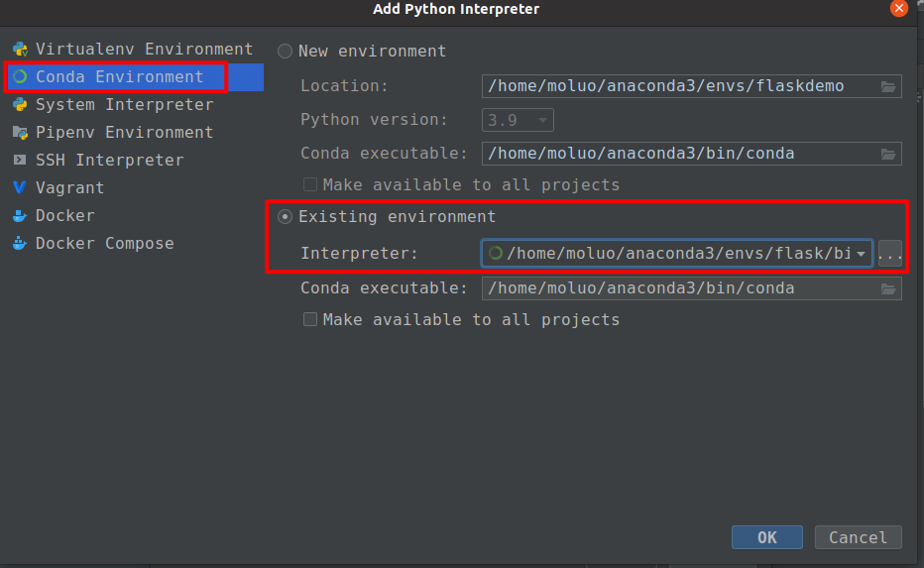924x568 pixels.
Task: Browse folder for the upper Conda executable
Action: [888, 154]
